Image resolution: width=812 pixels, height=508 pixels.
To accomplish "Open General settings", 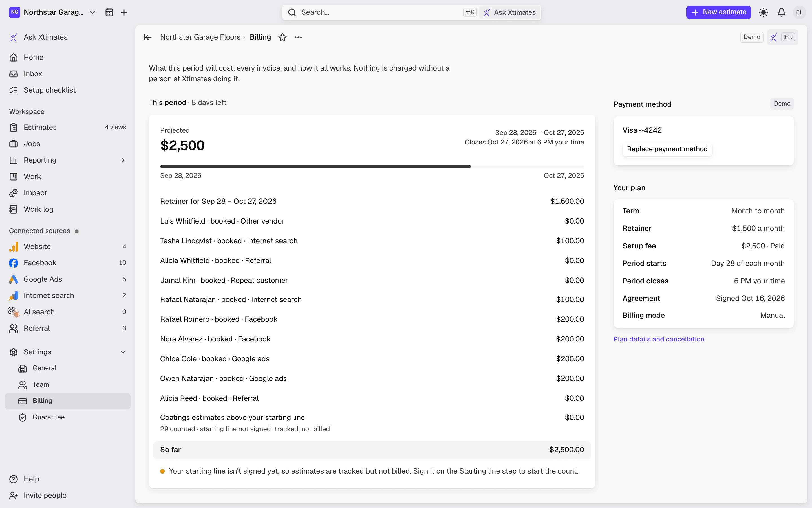I will pos(67,368).
